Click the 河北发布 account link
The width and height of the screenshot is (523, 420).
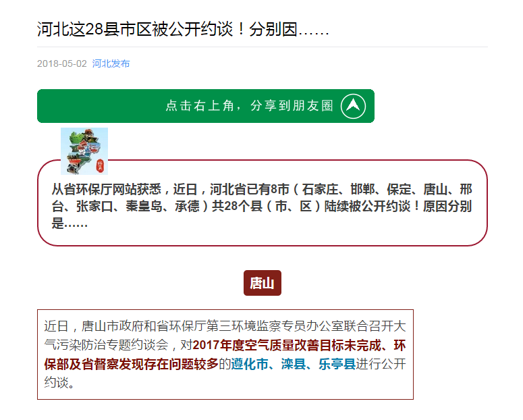coord(111,63)
